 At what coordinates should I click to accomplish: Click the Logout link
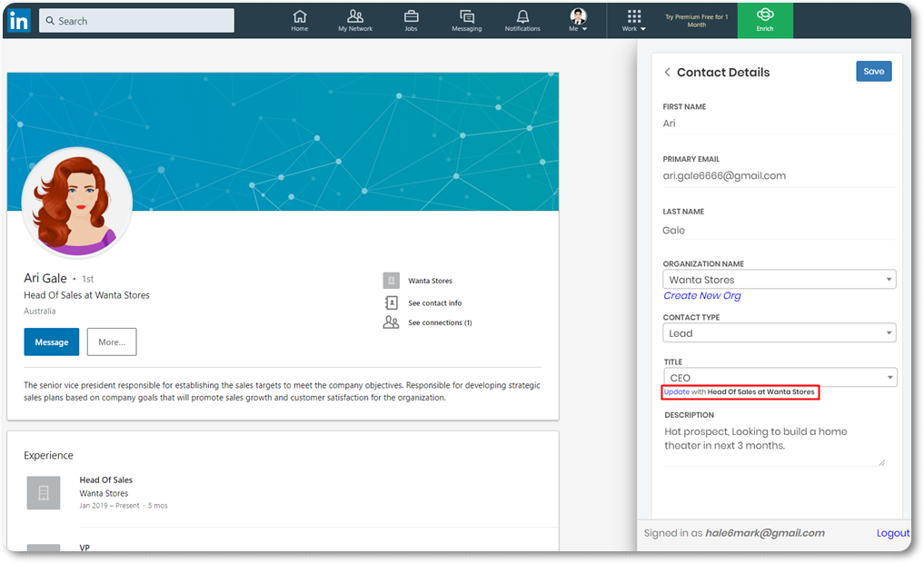click(x=893, y=533)
